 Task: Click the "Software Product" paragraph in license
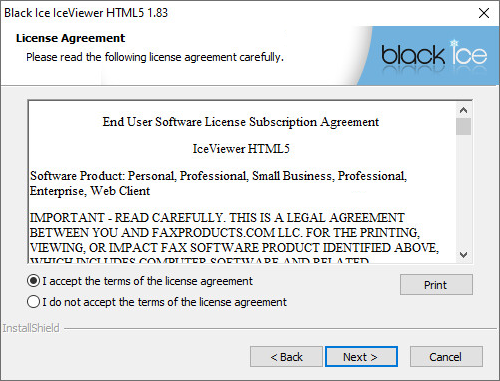click(x=218, y=183)
